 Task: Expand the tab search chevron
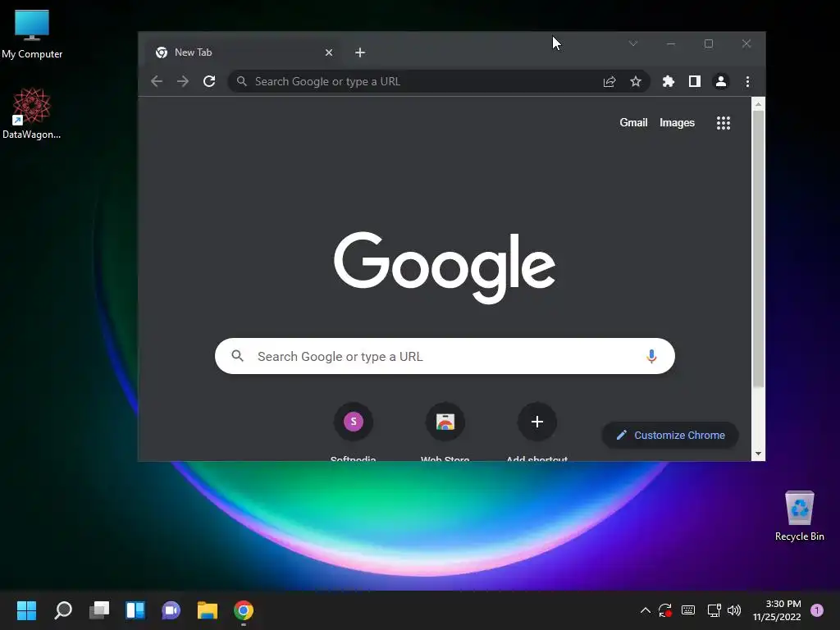tap(633, 43)
